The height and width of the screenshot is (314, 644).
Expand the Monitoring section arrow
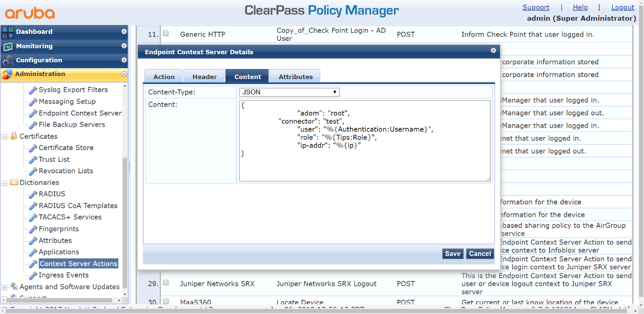tap(124, 46)
